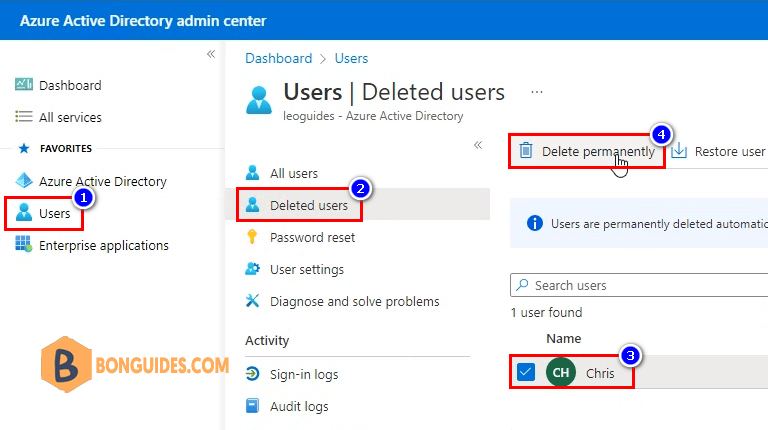The width and height of the screenshot is (768, 430).
Task: Click the Users person icon in favorites
Action: 24,213
